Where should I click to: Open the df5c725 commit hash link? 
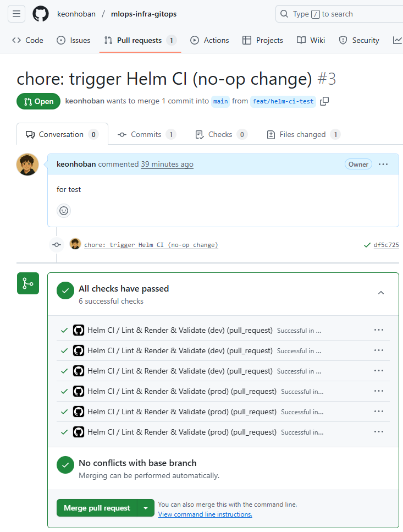pos(386,245)
